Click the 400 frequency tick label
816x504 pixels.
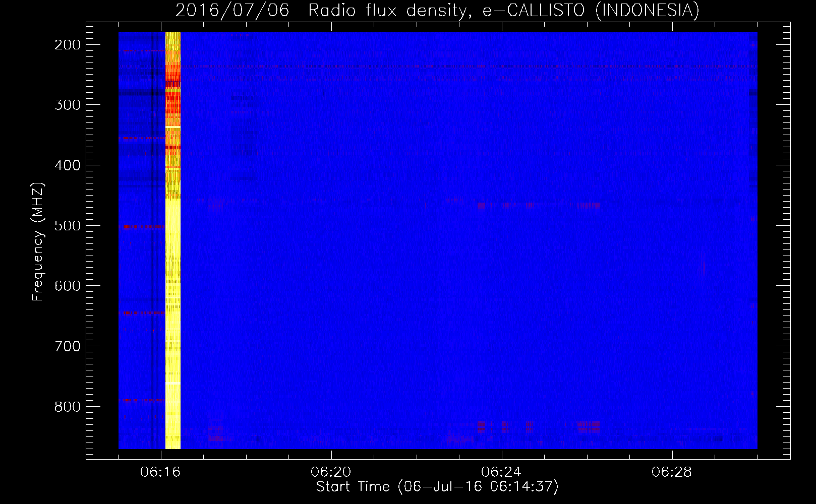click(68, 165)
